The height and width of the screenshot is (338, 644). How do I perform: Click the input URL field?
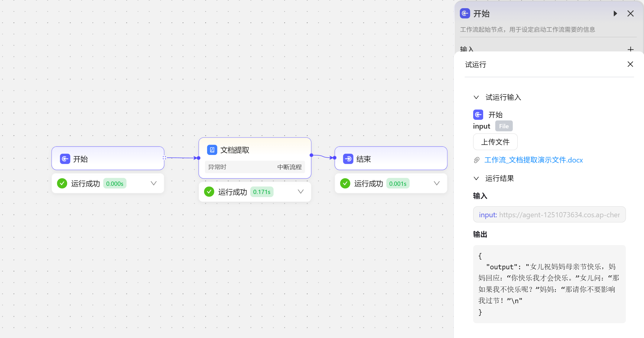[549, 215]
